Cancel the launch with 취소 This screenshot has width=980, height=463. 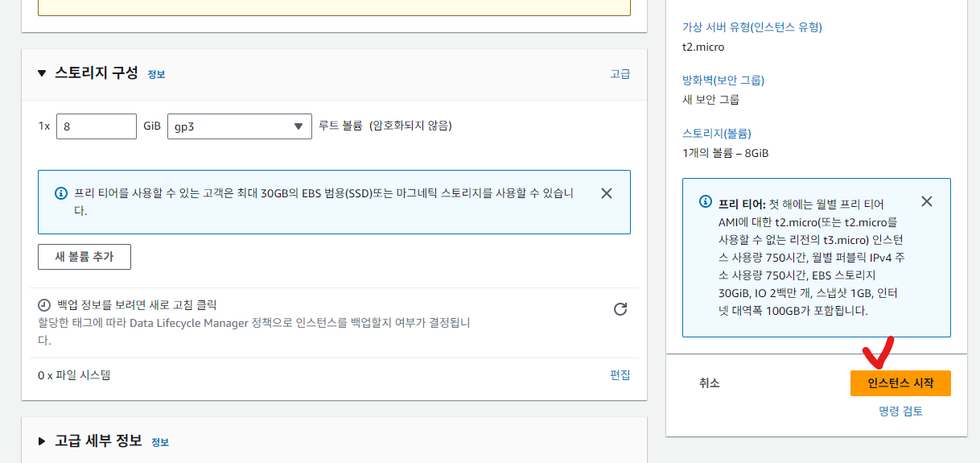click(709, 383)
